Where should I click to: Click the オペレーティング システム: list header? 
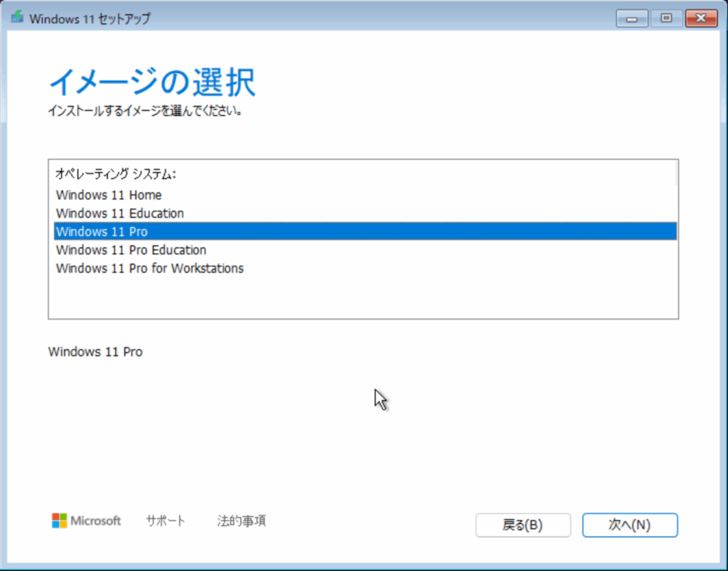coord(115,174)
